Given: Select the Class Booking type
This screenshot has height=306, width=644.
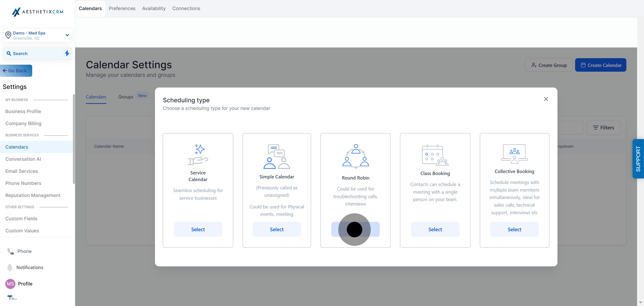Looking at the screenshot, I should (435, 229).
